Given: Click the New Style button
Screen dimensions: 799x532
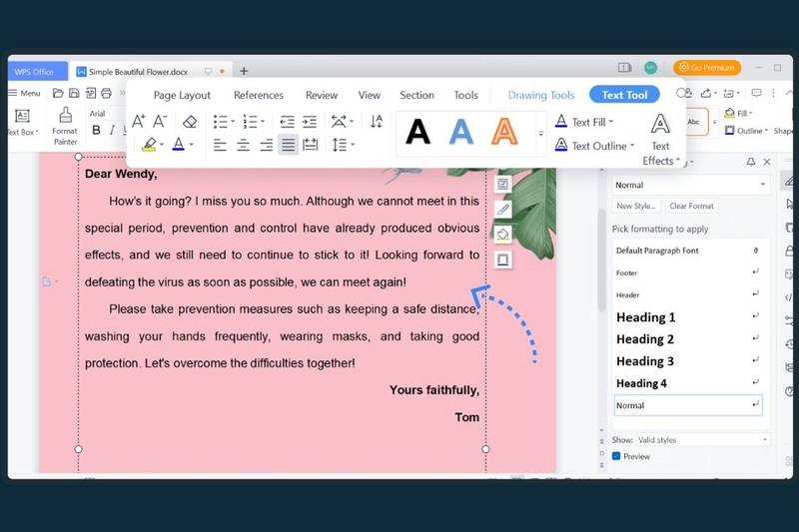Looking at the screenshot, I should click(636, 206).
